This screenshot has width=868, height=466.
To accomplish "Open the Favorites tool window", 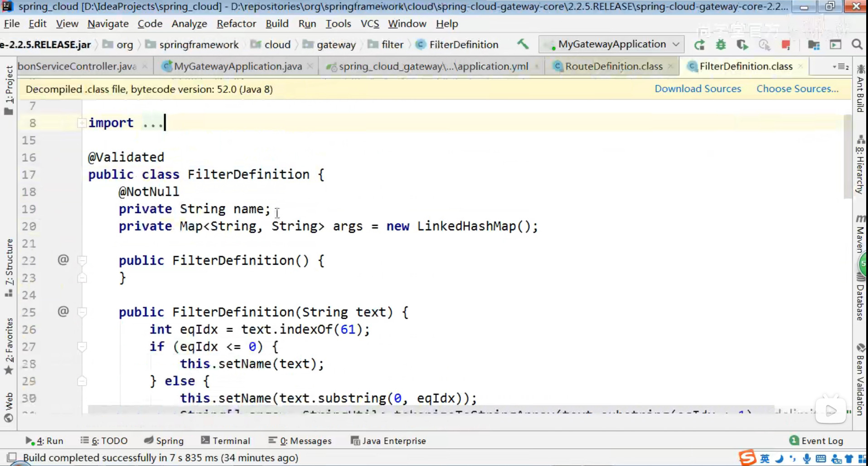I will pyautogui.click(x=9, y=347).
